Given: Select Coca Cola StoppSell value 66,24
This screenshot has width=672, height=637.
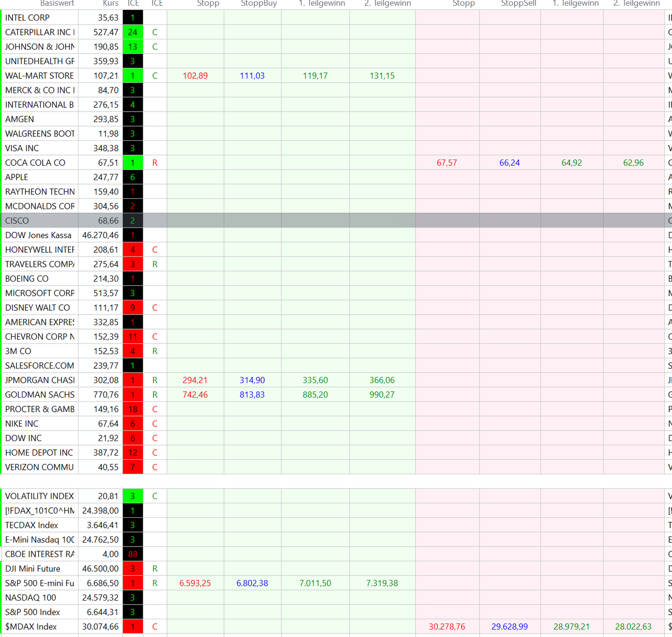Looking at the screenshot, I should (x=509, y=163).
